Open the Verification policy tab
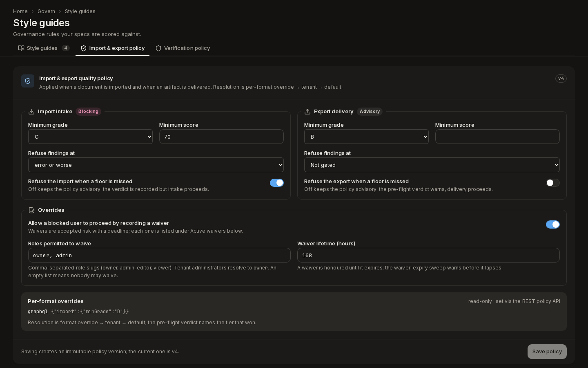The width and height of the screenshot is (588, 368). tap(183, 48)
